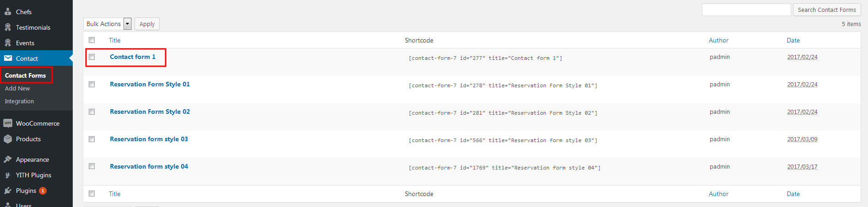
Task: Focus the contact forms search input field
Action: [x=746, y=10]
